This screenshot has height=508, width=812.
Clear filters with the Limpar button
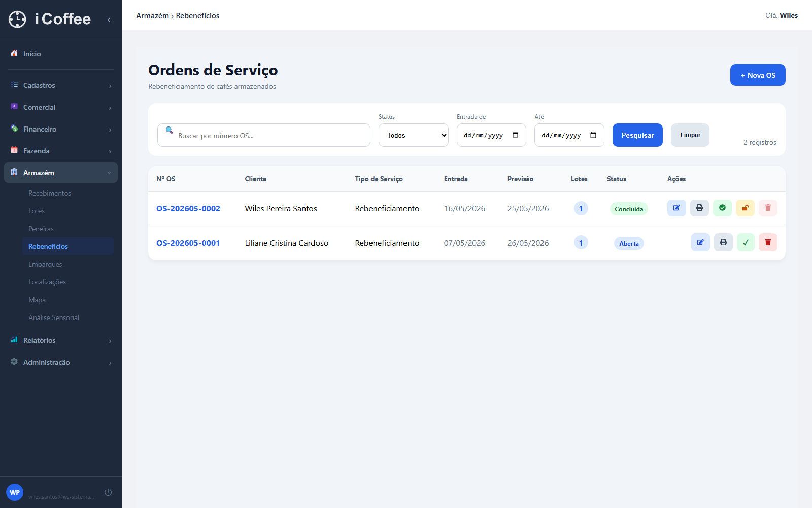(690, 135)
